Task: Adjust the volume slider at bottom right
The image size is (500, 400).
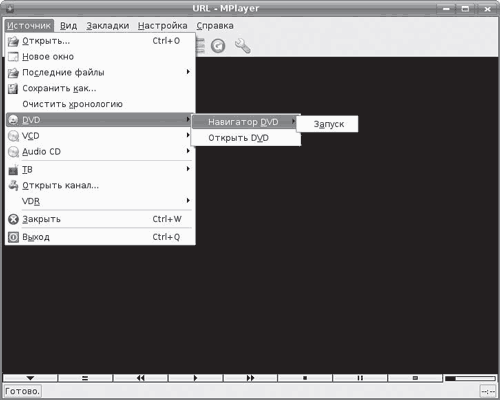Action: (470, 378)
